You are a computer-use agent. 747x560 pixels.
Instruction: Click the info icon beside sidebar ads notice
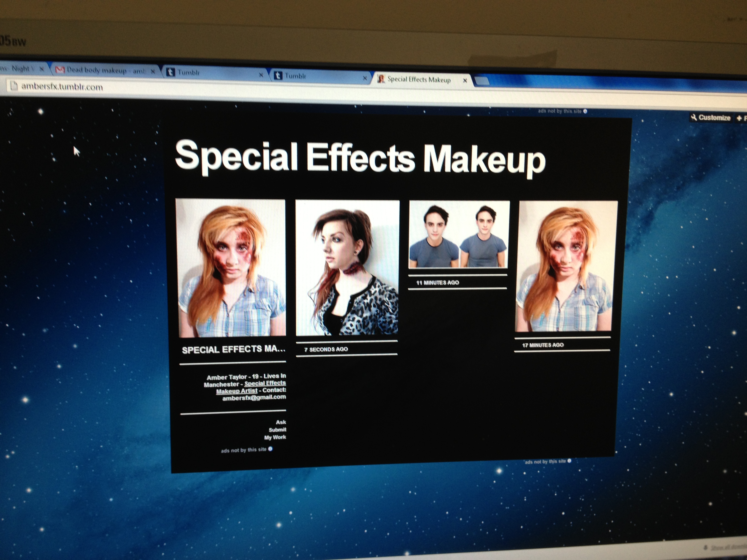click(270, 449)
